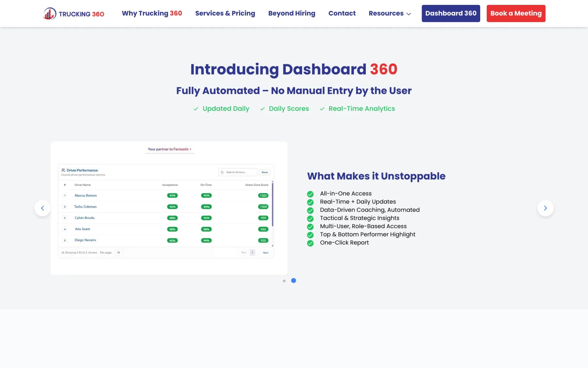Click the driver table vertical scrollbar
Viewport: 588px width, 368px height.
(272, 205)
